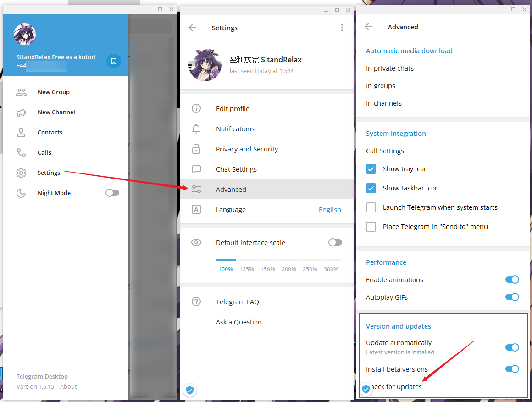Image resolution: width=532 pixels, height=402 pixels.
Task: Turn off Install beta versions
Action: (x=512, y=369)
